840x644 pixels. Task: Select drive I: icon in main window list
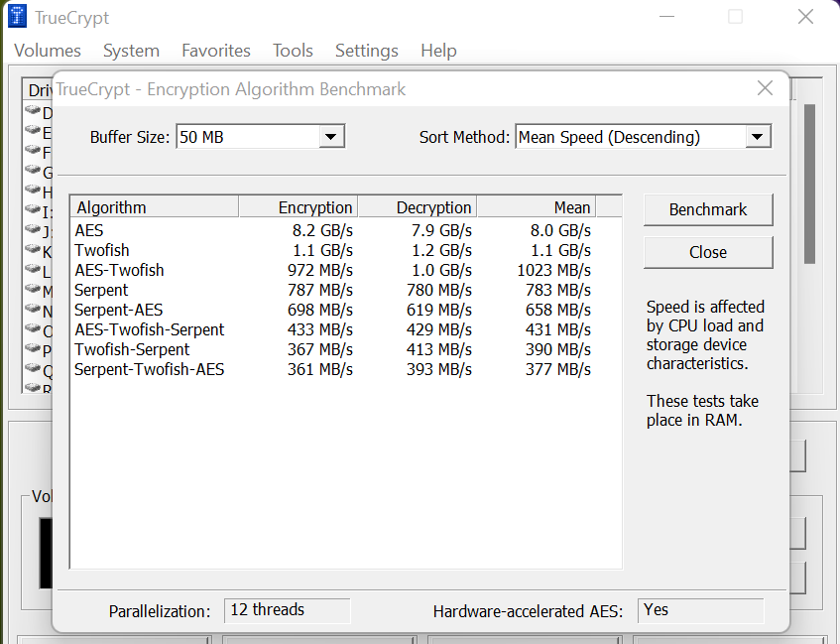pos(33,210)
